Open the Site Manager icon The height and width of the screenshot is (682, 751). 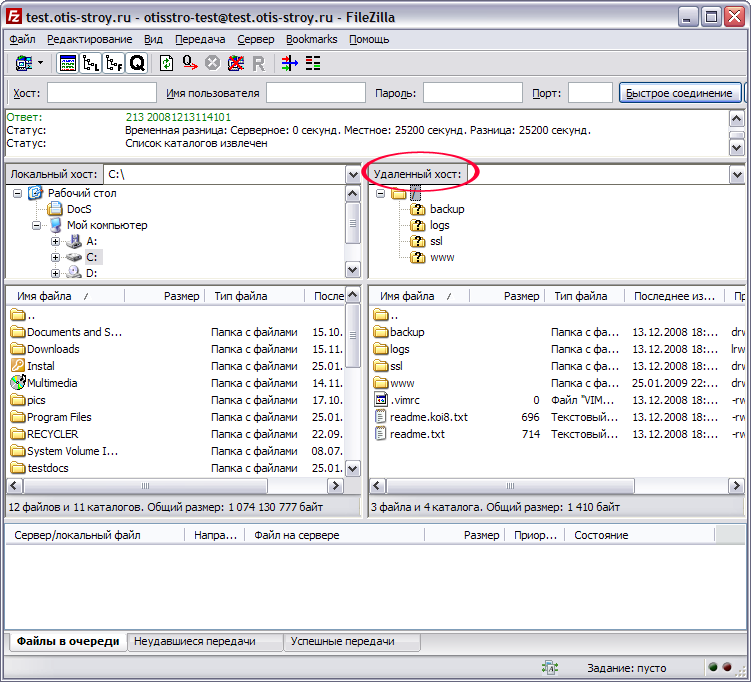coord(23,63)
